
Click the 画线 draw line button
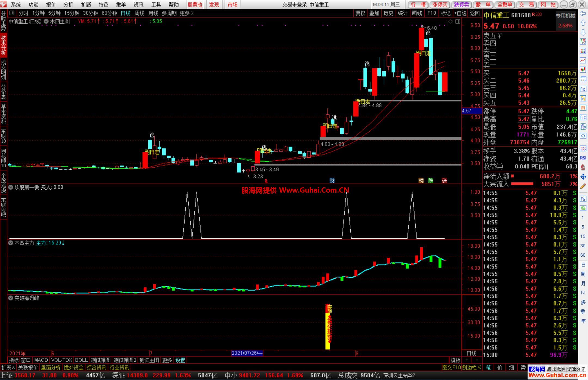(x=417, y=13)
